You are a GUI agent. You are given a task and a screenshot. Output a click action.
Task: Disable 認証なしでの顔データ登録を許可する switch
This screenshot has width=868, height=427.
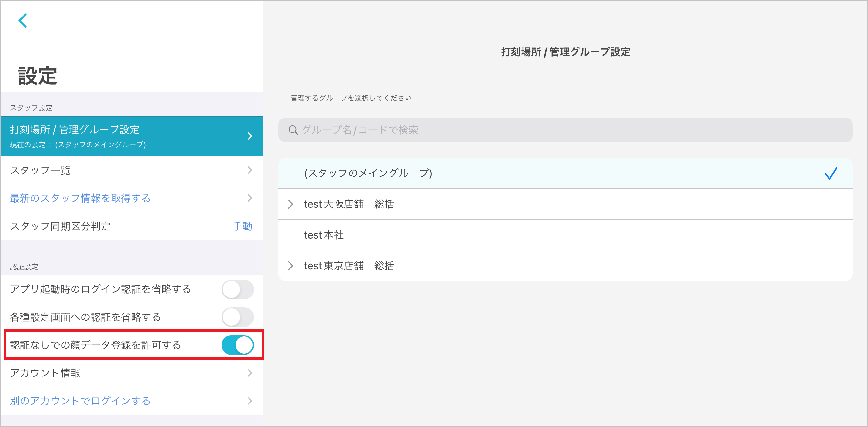tap(237, 345)
